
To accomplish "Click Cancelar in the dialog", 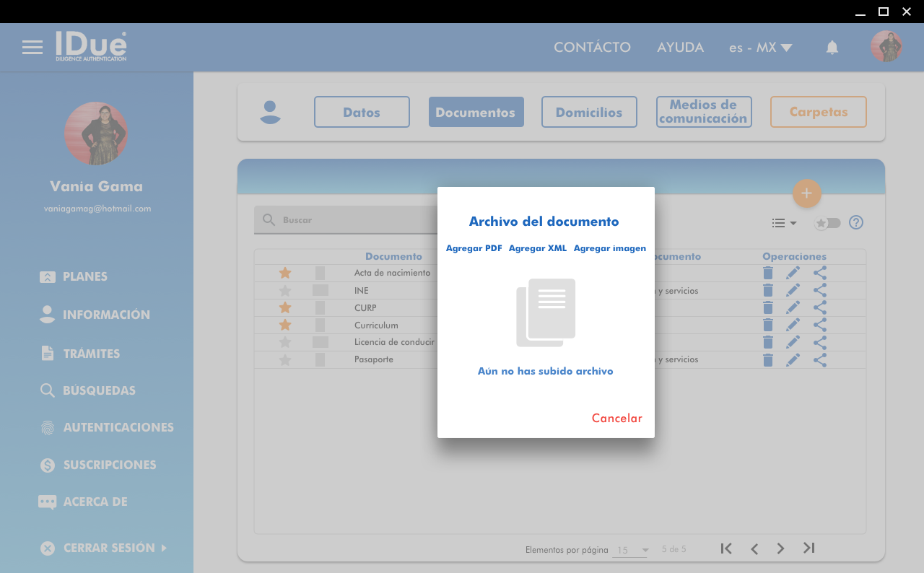I will 616,419.
